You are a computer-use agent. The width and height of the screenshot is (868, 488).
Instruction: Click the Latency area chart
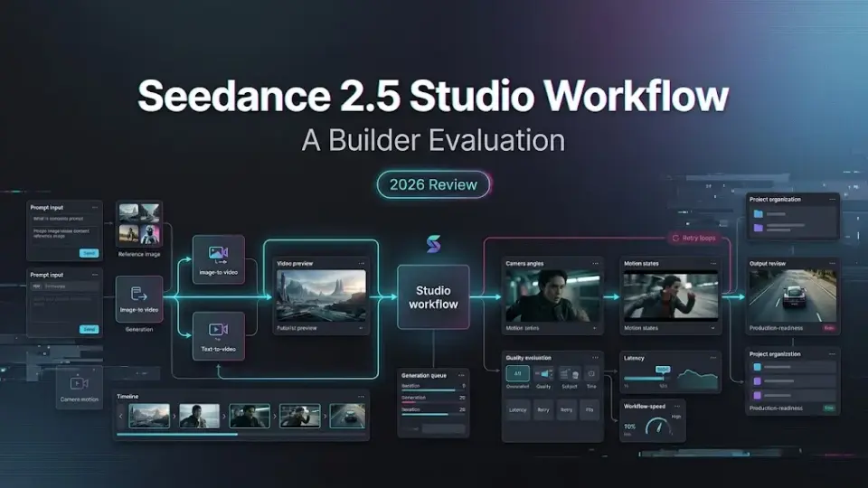click(x=697, y=379)
